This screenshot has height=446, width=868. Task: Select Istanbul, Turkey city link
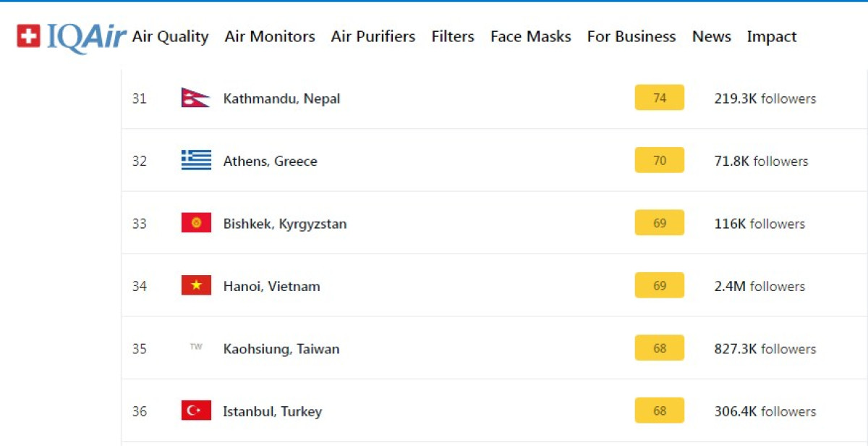(272, 411)
